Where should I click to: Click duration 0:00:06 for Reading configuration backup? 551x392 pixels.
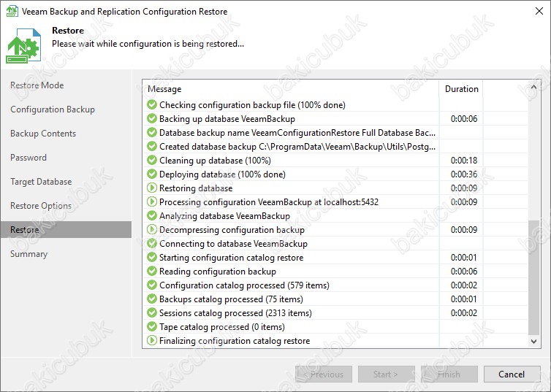pyautogui.click(x=464, y=272)
